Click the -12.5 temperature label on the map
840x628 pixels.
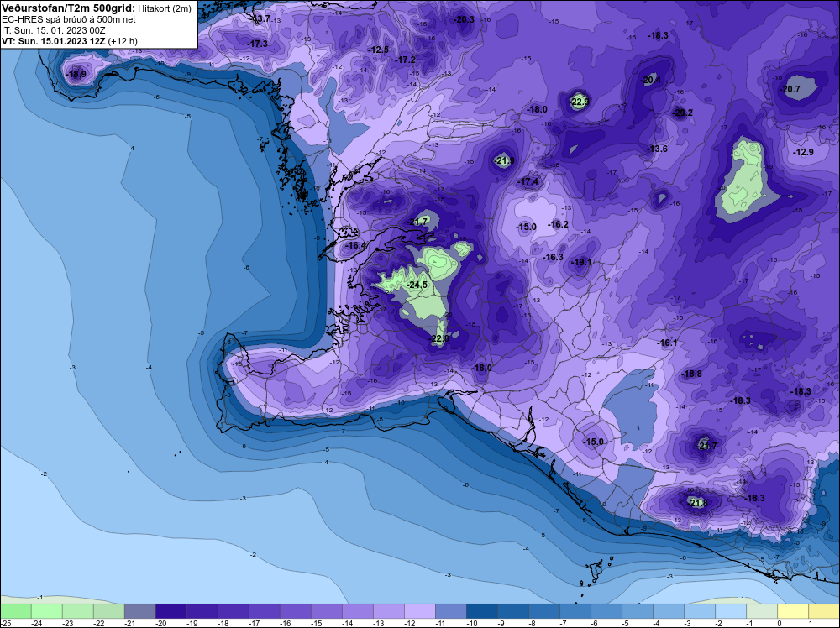point(378,50)
